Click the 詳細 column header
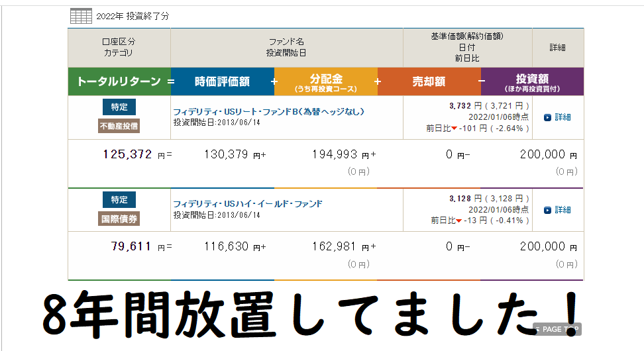Screen dimensions: 644x351 click(558, 48)
